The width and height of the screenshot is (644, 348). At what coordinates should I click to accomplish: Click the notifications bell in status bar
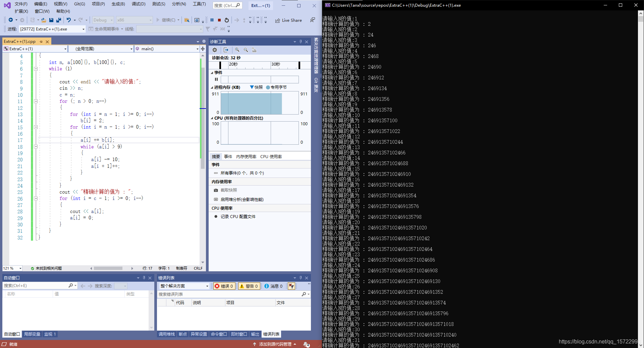click(x=306, y=344)
